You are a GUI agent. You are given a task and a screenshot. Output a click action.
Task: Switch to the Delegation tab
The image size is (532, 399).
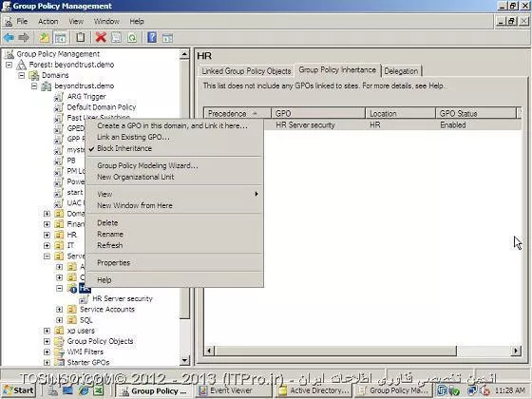click(x=401, y=71)
